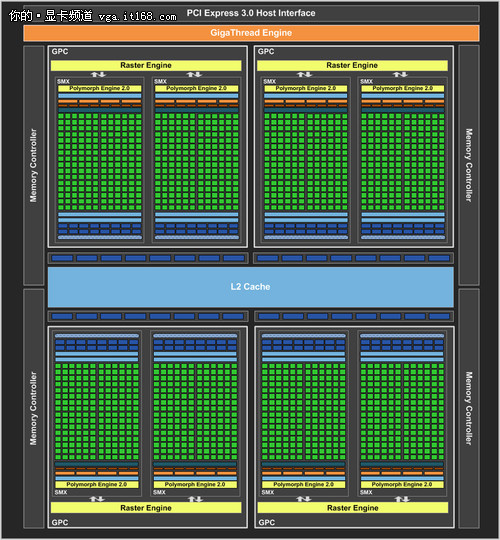500x540 pixels.
Task: Select Polymorph Engine 2.0 in lower-right GPC's left SMX
Action: [x=303, y=485]
